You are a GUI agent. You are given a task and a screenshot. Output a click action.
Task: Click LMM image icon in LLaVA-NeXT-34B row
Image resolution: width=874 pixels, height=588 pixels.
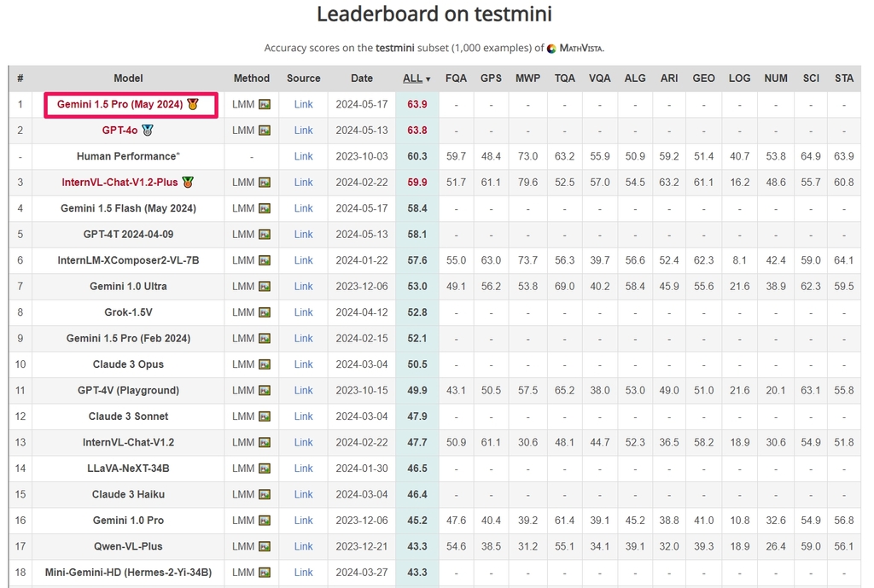point(265,469)
